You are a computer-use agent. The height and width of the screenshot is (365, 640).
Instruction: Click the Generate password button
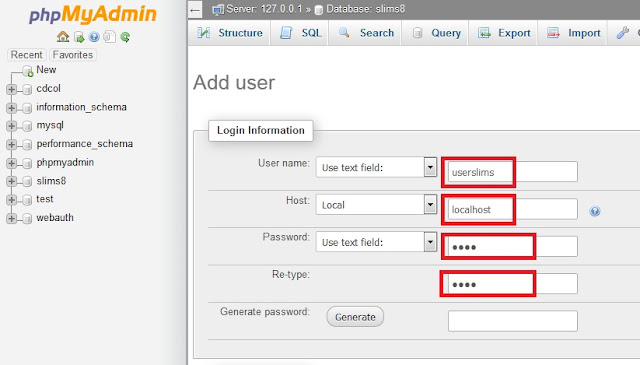(x=355, y=317)
